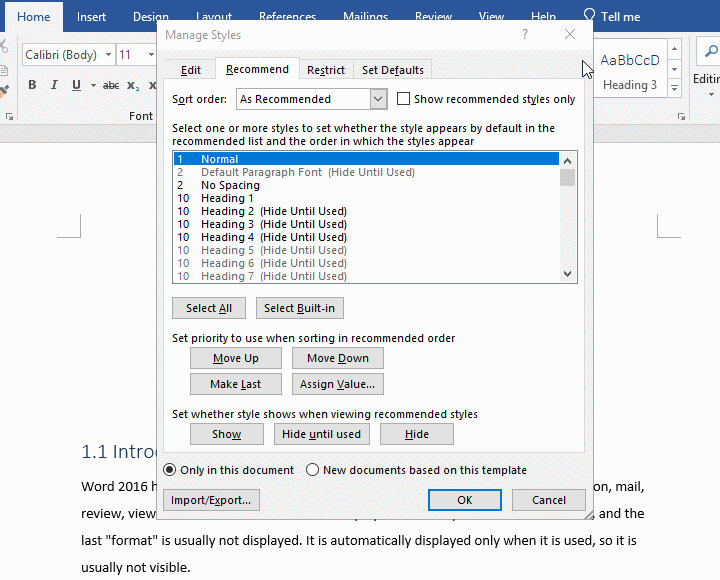Select the Heading 3 list row

click(366, 224)
